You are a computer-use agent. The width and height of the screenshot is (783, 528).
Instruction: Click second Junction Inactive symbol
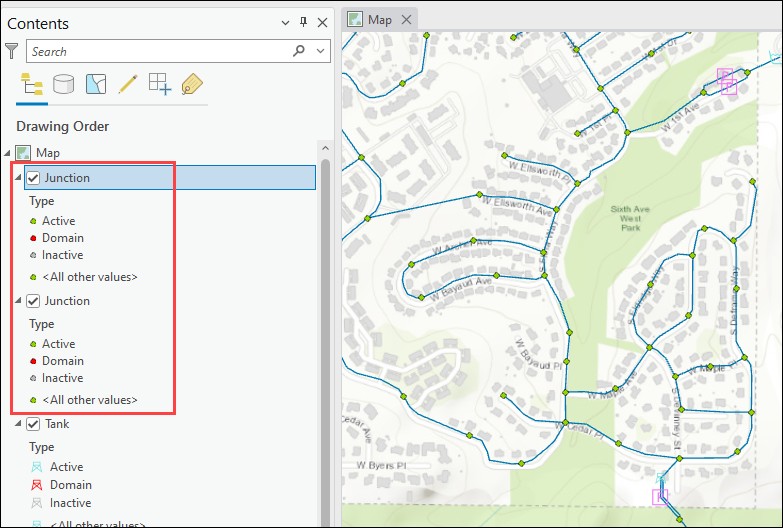[33, 378]
